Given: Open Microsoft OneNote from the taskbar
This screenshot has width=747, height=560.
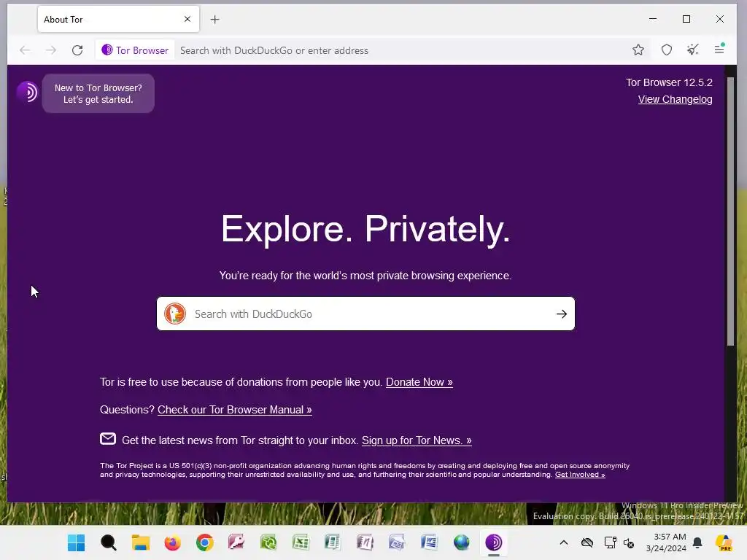Looking at the screenshot, I should coord(365,542).
